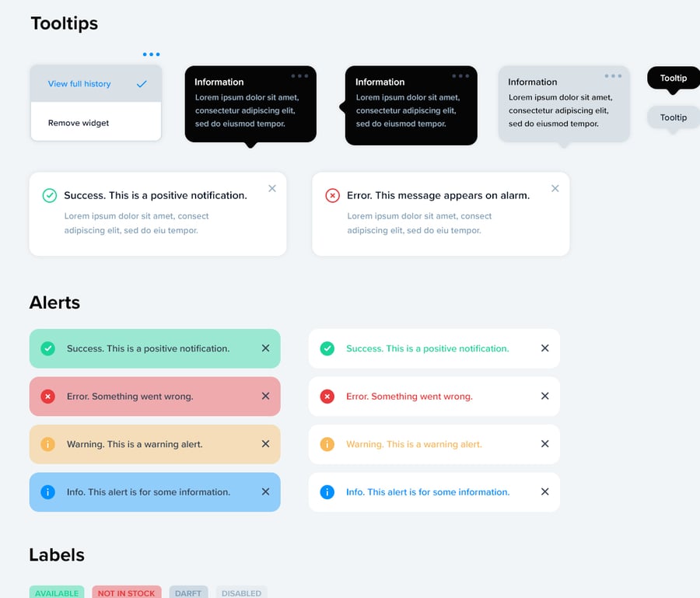Click the gray Tooltip pill

click(x=674, y=117)
